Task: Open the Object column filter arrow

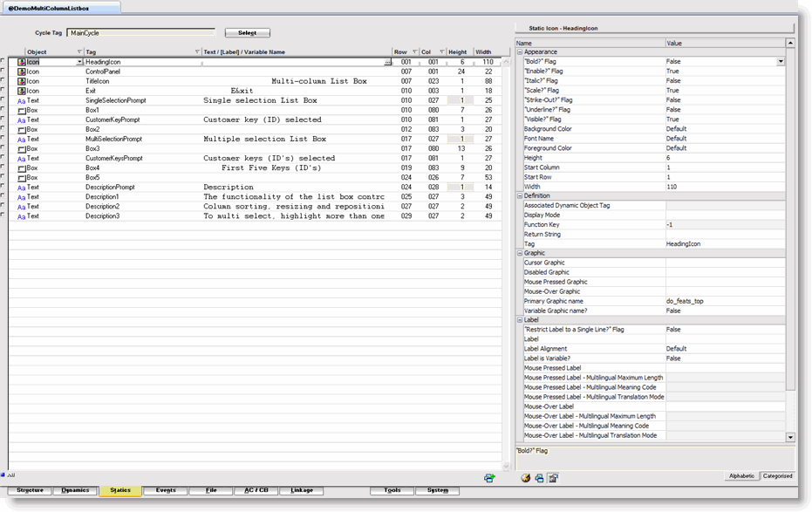Action: click(79, 51)
